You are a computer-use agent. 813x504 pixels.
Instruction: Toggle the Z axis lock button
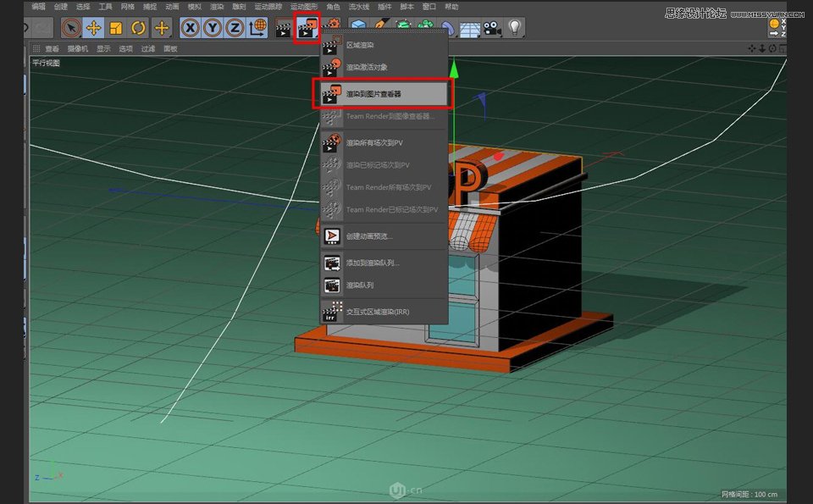233,28
